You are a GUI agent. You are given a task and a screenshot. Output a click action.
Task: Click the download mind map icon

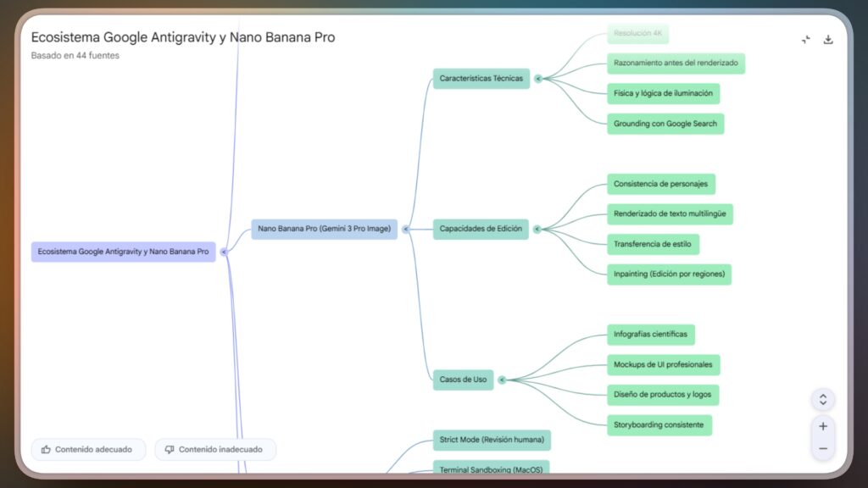tap(828, 40)
